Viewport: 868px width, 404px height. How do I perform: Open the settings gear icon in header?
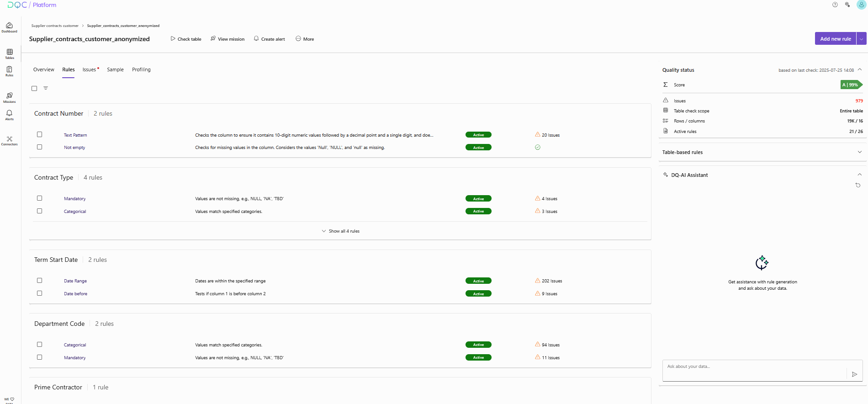point(847,5)
